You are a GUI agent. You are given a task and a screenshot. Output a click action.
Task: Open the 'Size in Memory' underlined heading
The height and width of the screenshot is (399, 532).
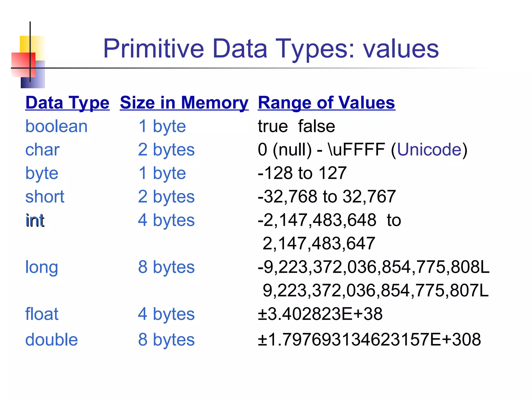[184, 103]
